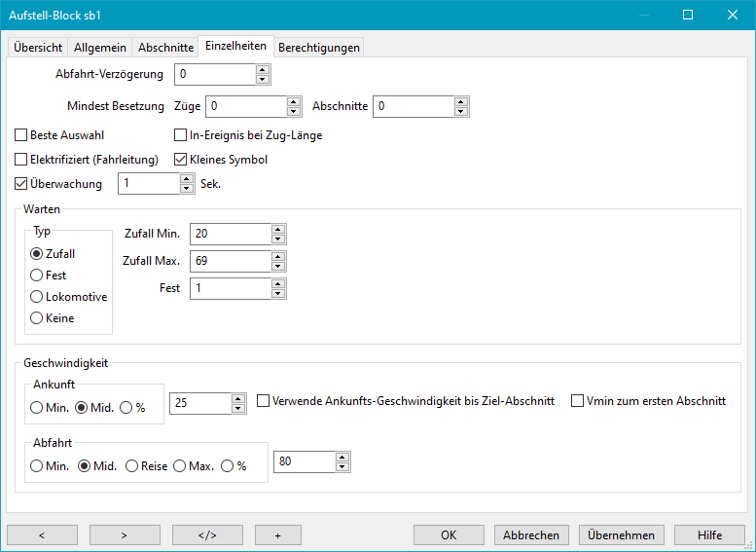Click the previous block '<' button

pos(42,535)
